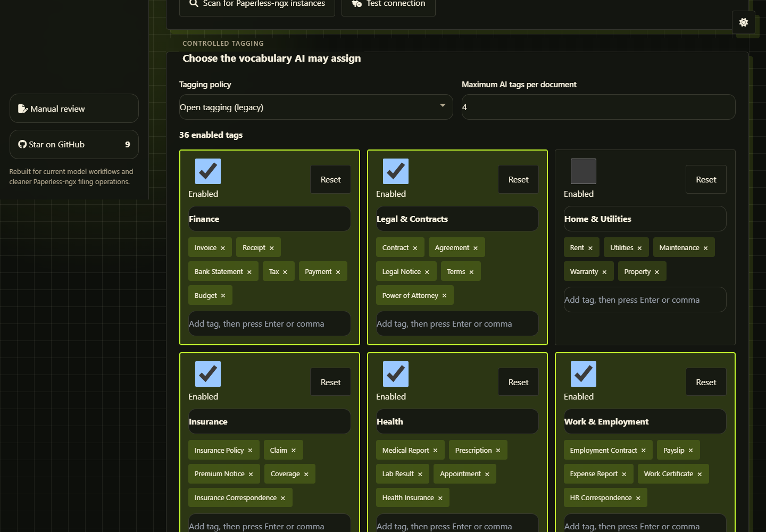
Task: Edit the Work & Employment name field
Action: click(x=645, y=421)
